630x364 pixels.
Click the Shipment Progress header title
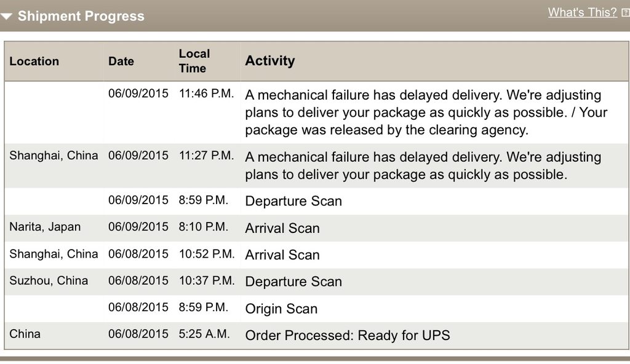(x=81, y=17)
